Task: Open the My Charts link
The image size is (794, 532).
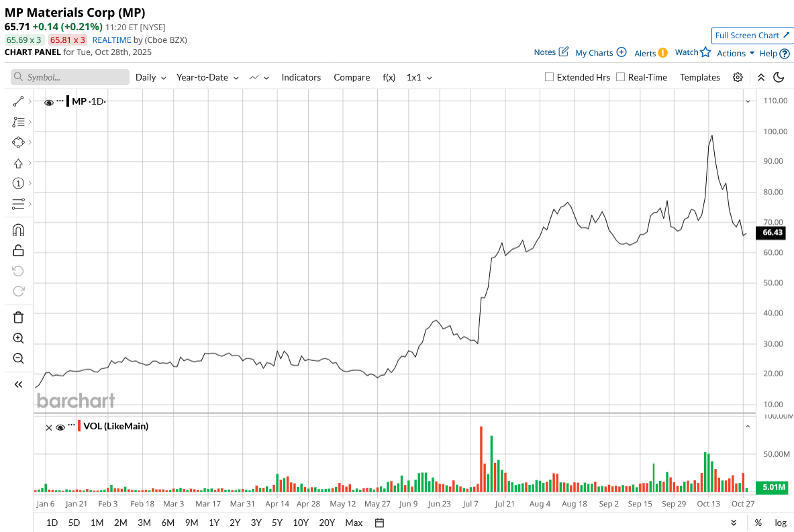Action: click(601, 52)
